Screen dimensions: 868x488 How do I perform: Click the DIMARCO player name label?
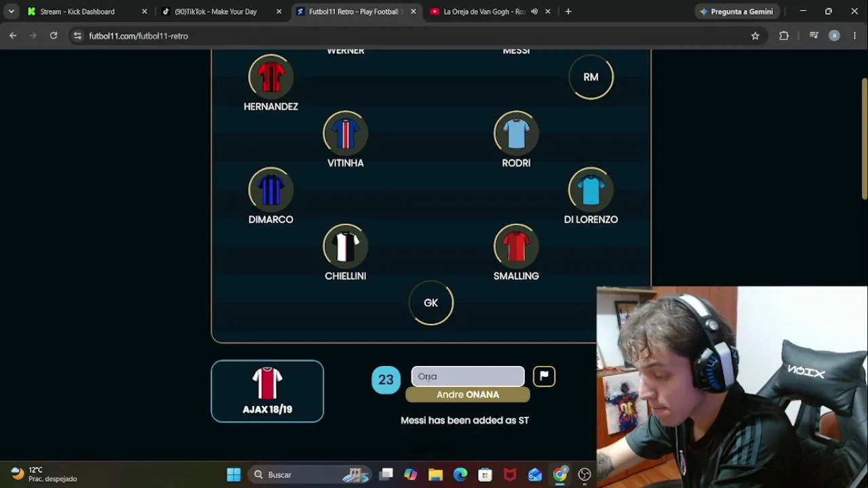pyautogui.click(x=271, y=220)
